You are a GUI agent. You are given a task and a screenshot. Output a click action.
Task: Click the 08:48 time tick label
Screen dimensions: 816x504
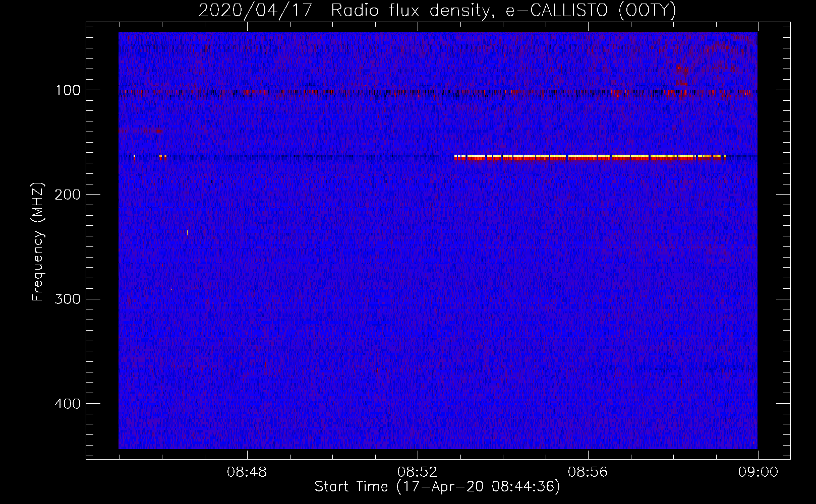coord(247,472)
